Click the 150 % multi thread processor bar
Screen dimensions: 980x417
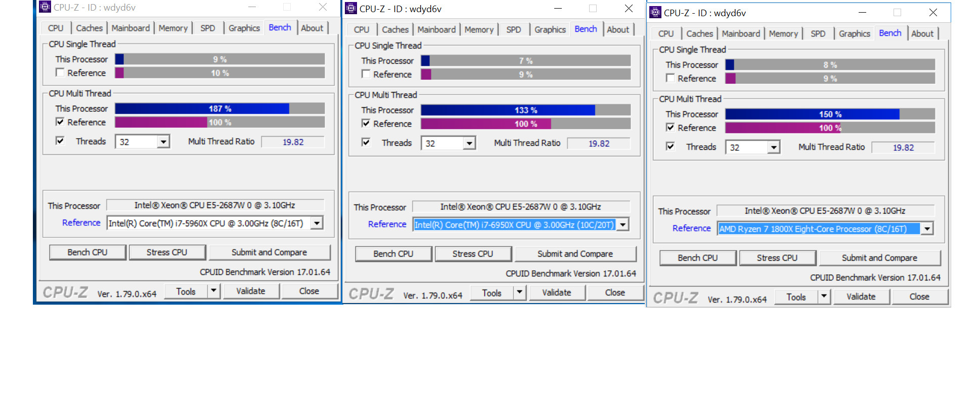pyautogui.click(x=830, y=114)
